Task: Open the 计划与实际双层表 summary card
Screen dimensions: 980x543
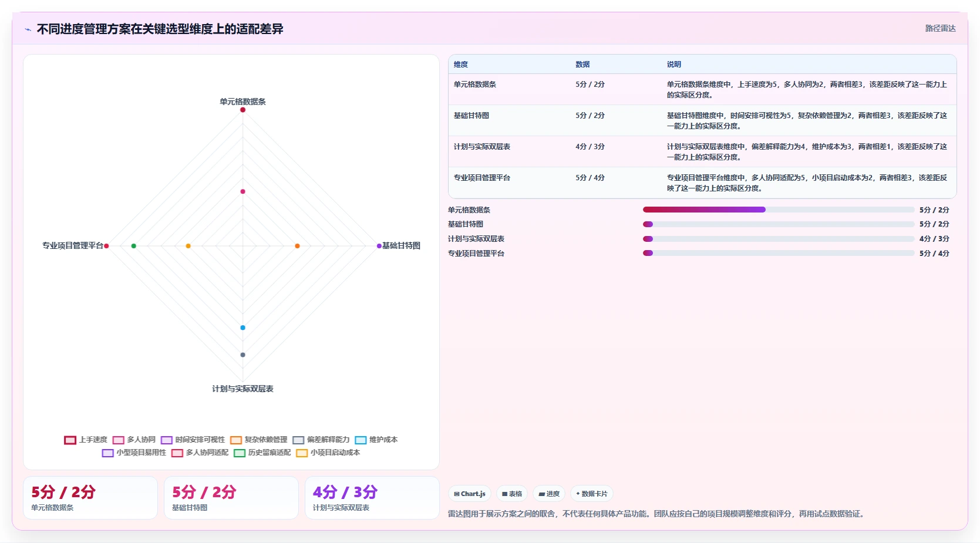Action: (x=372, y=498)
